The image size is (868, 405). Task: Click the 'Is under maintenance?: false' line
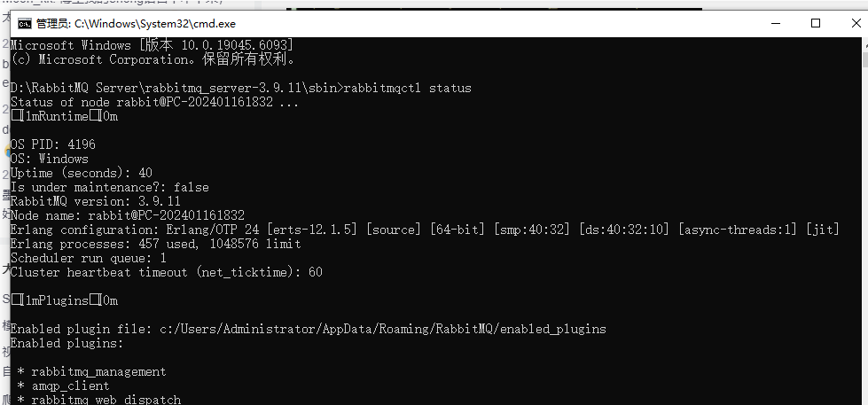[x=109, y=187]
